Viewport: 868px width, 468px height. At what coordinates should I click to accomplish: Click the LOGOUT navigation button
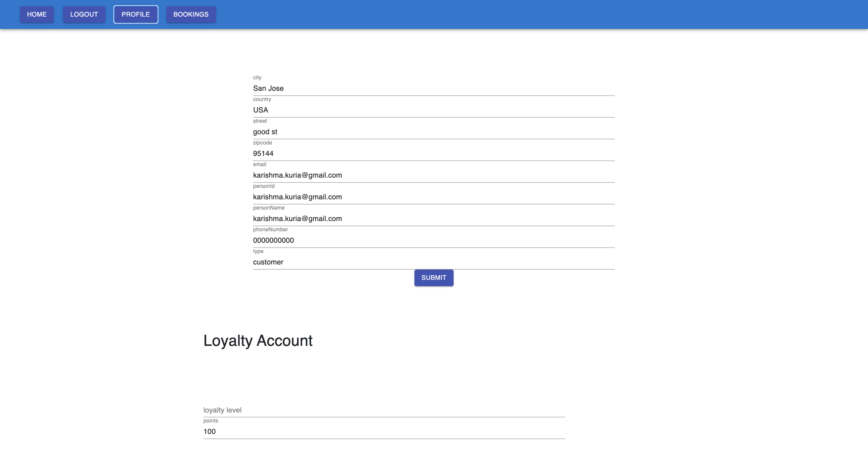point(84,14)
